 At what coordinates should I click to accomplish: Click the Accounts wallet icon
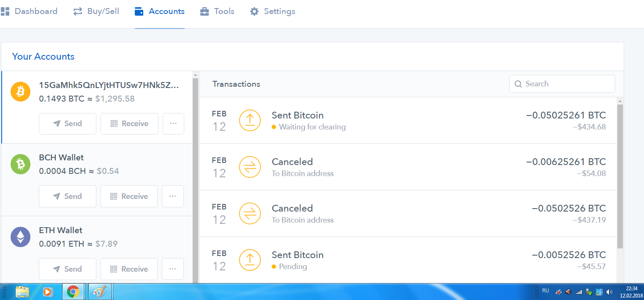139,11
